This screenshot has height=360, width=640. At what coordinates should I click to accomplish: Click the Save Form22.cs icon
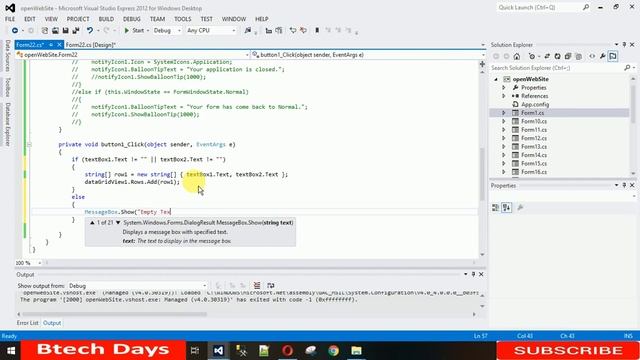click(65, 31)
